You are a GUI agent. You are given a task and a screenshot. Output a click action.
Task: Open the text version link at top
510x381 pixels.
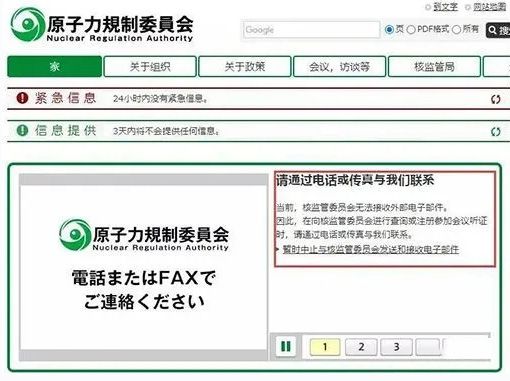[x=445, y=7]
